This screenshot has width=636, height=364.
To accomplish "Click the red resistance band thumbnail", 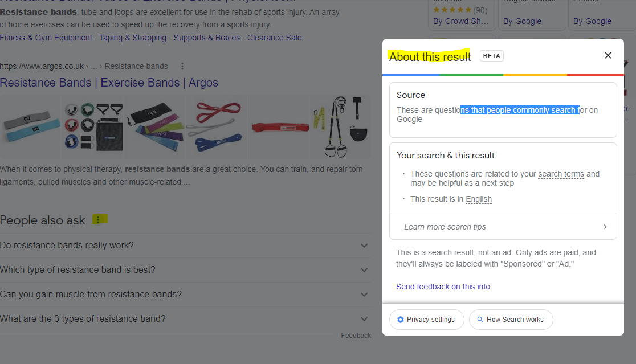I will tap(278, 126).
